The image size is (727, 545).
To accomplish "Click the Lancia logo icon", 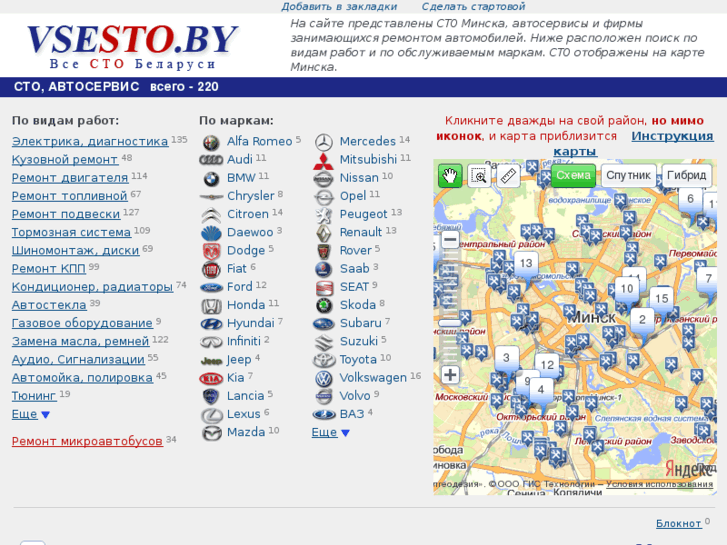I will click(211, 397).
